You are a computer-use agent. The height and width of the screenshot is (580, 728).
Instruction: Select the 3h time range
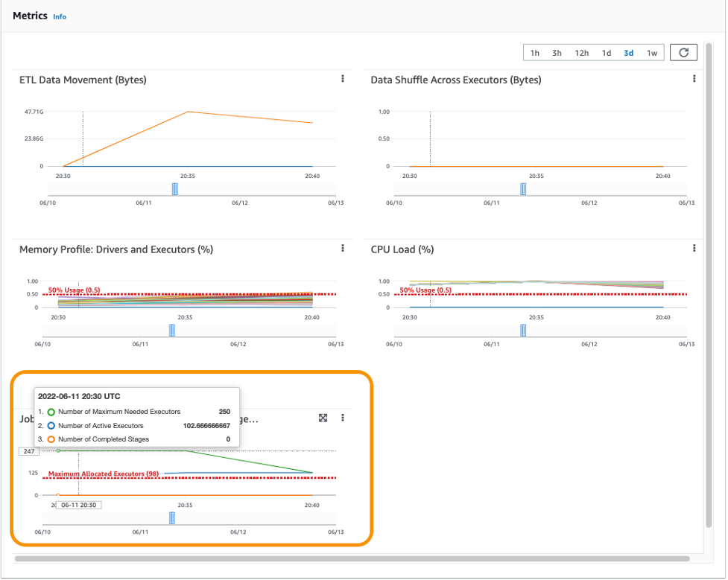tap(557, 53)
